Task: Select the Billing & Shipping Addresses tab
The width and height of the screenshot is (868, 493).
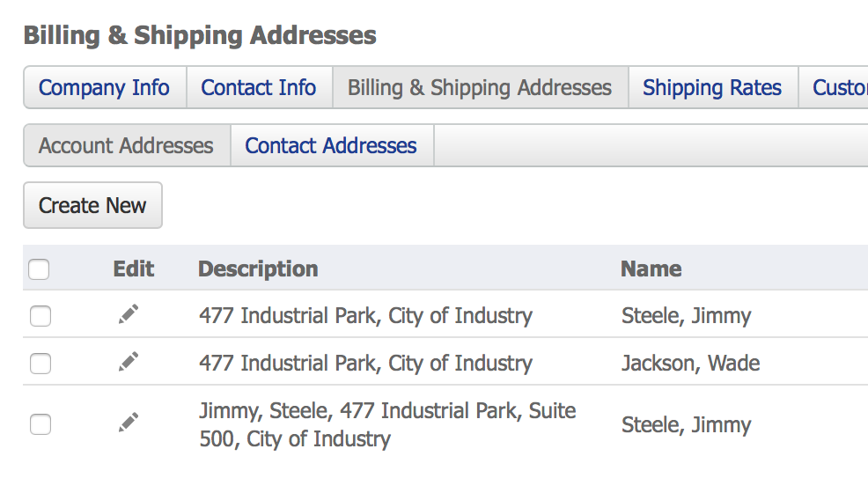Action: click(480, 88)
